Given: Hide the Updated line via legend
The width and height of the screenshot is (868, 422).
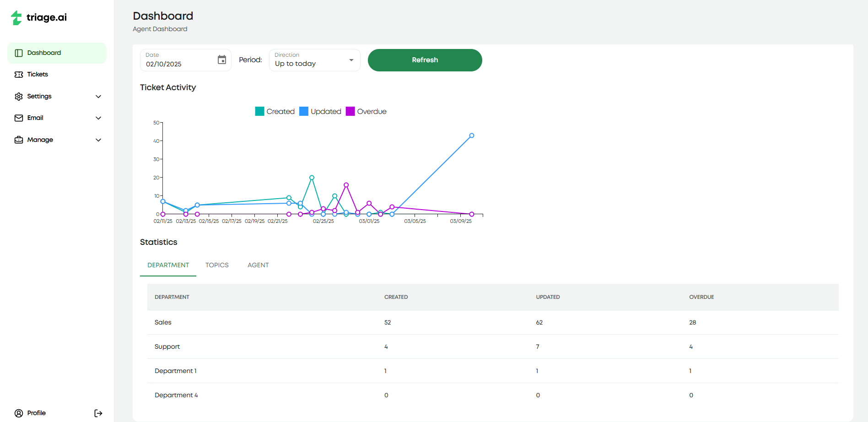Looking at the screenshot, I should (x=320, y=111).
